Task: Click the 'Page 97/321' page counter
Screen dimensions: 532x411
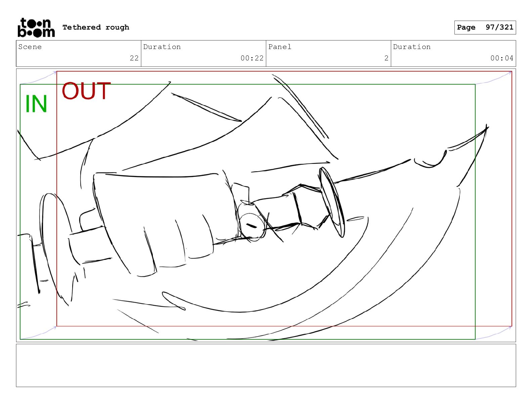Action: (485, 28)
